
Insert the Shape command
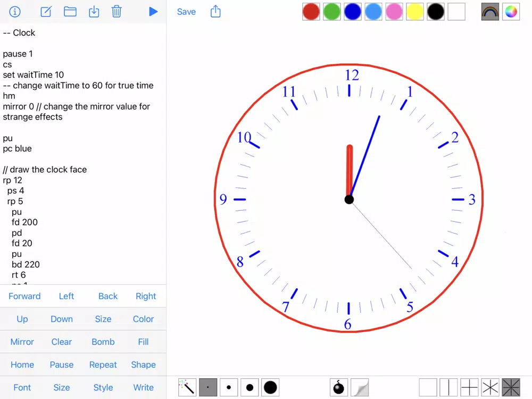coord(143,364)
